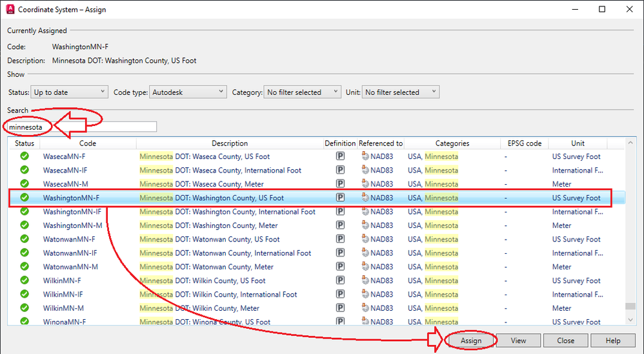The height and width of the screenshot is (354, 644).
Task: Click the NAD83 datum icon of WashingtonMN-IF
Action: click(x=365, y=211)
